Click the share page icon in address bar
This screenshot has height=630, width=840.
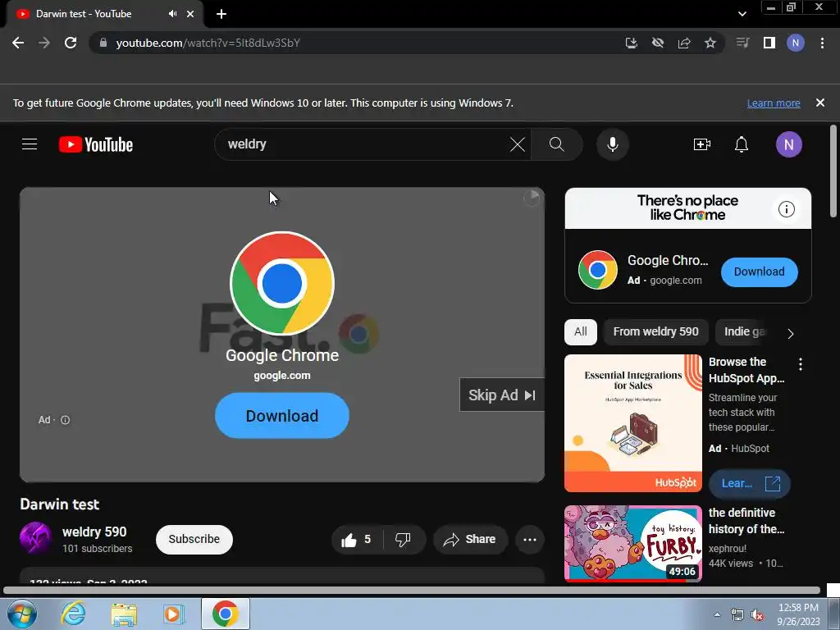pos(684,43)
